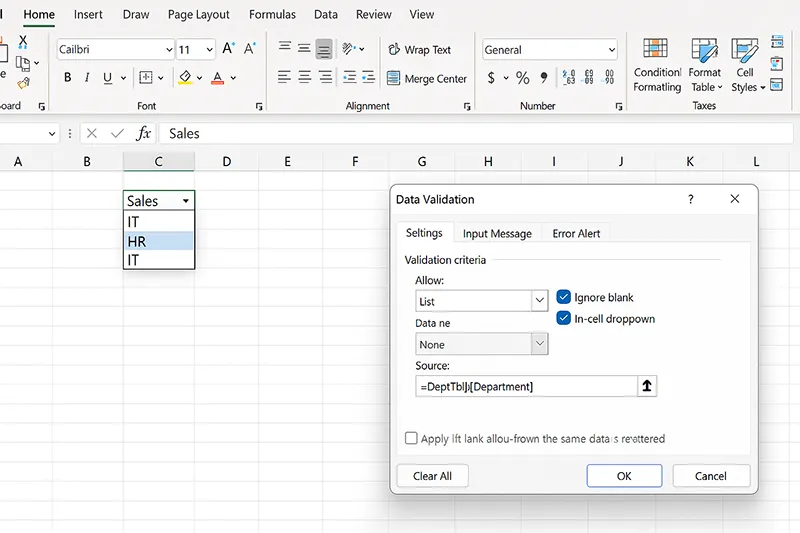Align text left

click(284, 78)
